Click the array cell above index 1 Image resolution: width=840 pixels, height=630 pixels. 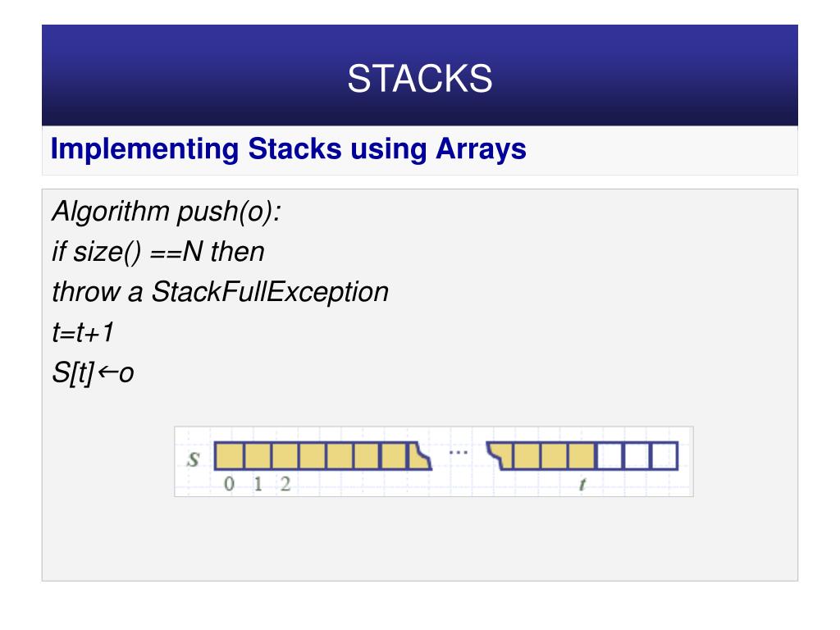[258, 456]
